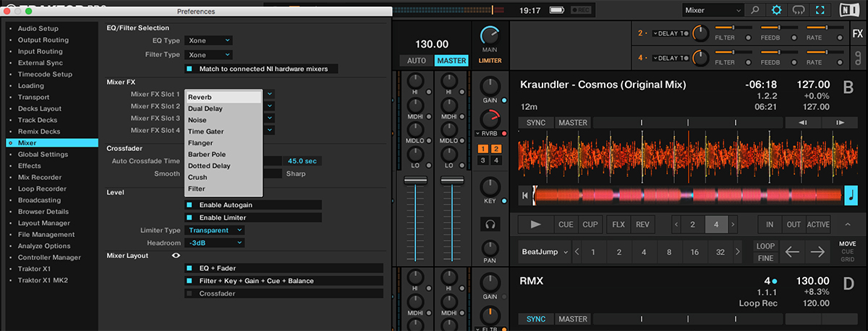868x331 pixels.
Task: Toggle FX assign button 1
Action: point(483,148)
